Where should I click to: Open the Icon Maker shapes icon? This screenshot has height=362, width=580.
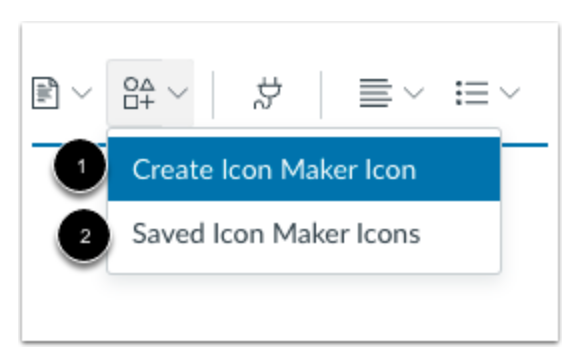139,93
